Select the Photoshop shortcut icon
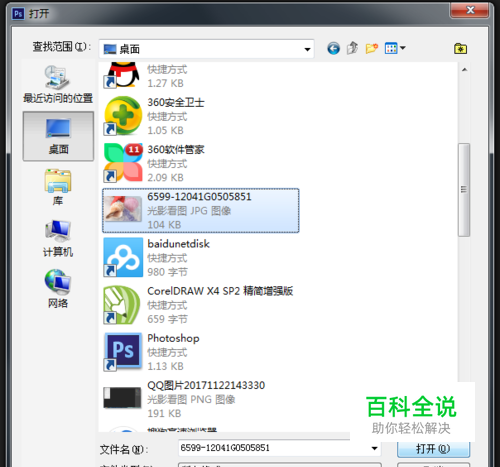The width and height of the screenshot is (500, 467). point(122,352)
